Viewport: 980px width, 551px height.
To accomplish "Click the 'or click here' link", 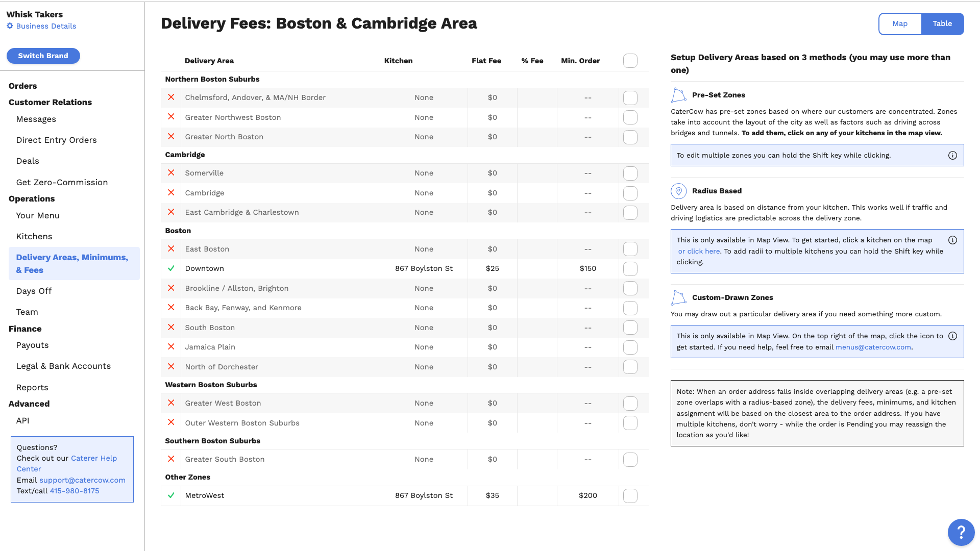I will (x=699, y=252).
